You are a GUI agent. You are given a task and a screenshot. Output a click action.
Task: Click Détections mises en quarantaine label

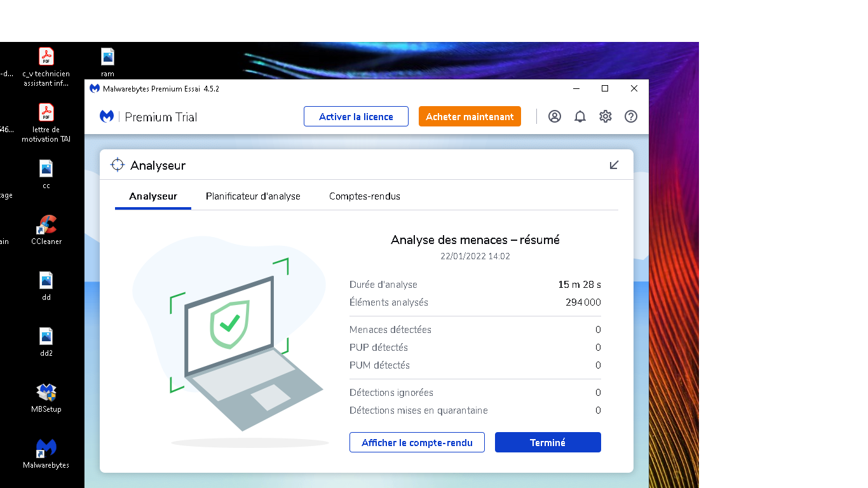(419, 410)
